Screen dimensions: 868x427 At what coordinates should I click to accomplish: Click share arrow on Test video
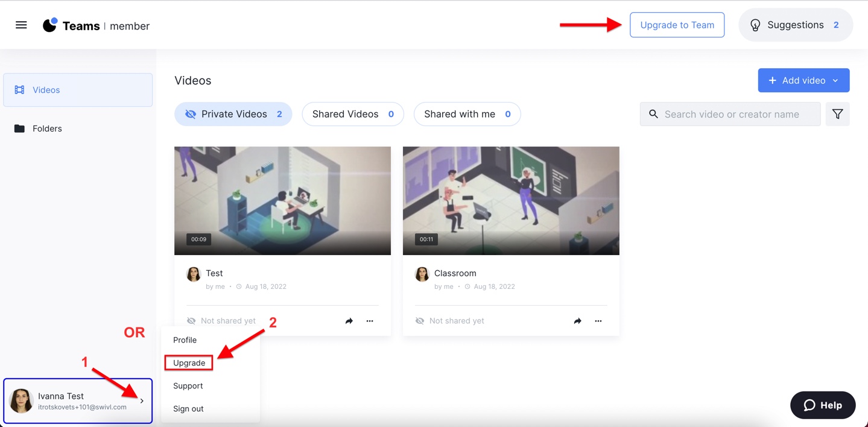click(349, 321)
